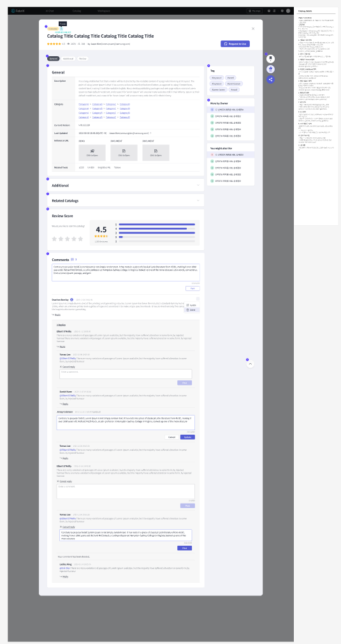The image size is (341, 644).
Task: Open the settings gear in top bar
Action: click(282, 11)
